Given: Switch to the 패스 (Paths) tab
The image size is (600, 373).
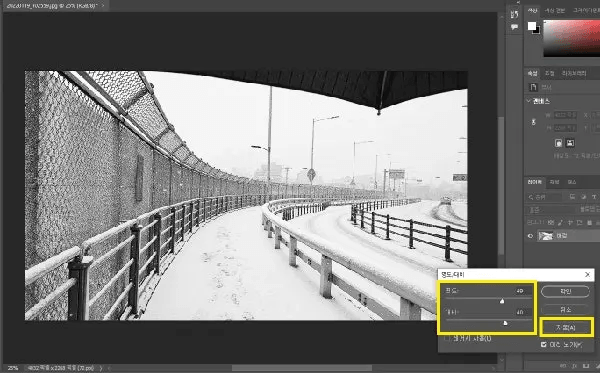Looking at the screenshot, I should [572, 182].
